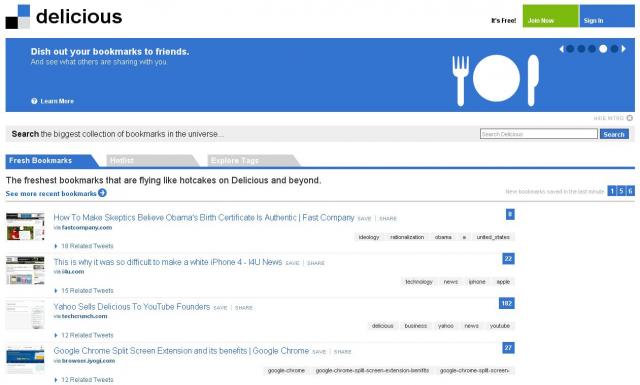Open Yahoo Sells Delicious To YouTube Founders
The width and height of the screenshot is (640, 385).
click(x=132, y=307)
